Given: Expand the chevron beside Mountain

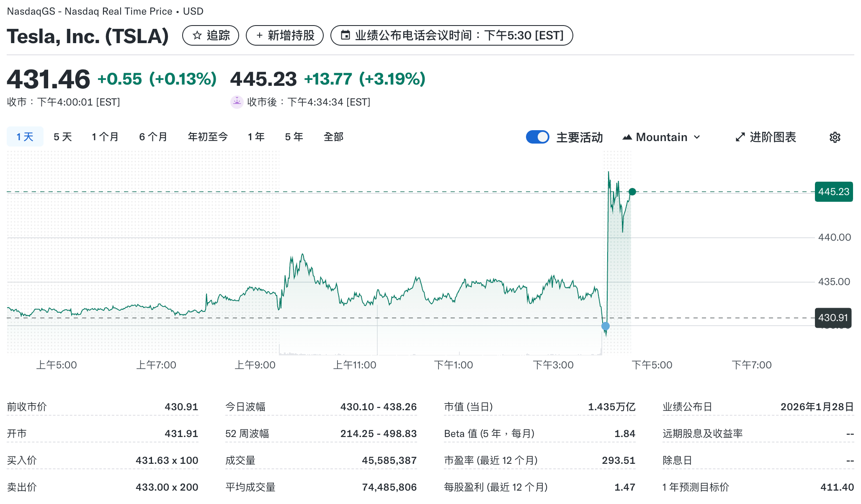Looking at the screenshot, I should pos(696,137).
